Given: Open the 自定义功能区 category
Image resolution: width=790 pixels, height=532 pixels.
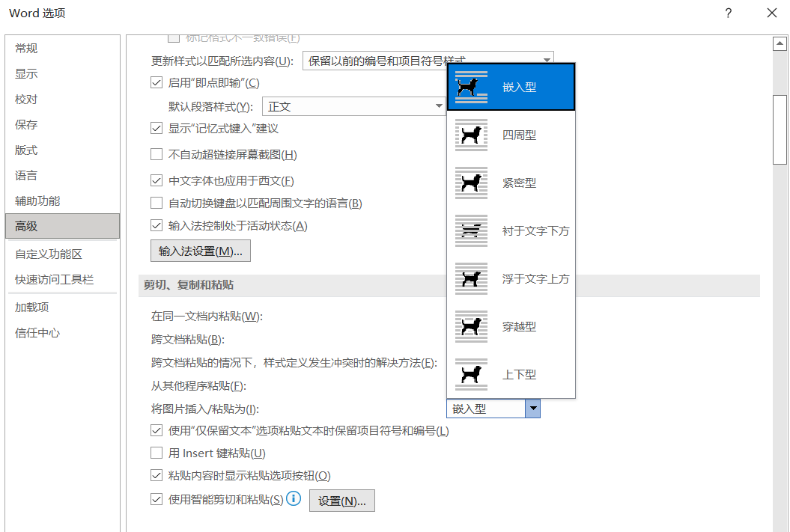Looking at the screenshot, I should pyautogui.click(x=62, y=254).
